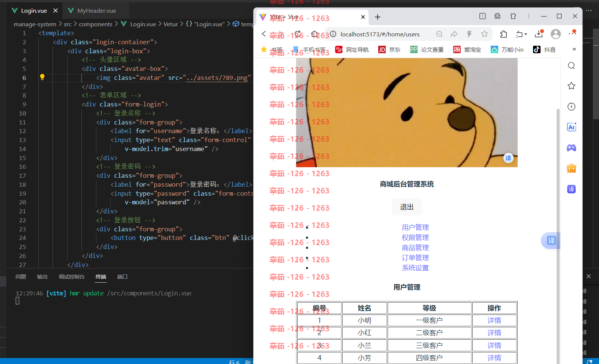Open the tab counter icon in browser title bar
Viewport: 599px width, 364px height.
pos(482,16)
